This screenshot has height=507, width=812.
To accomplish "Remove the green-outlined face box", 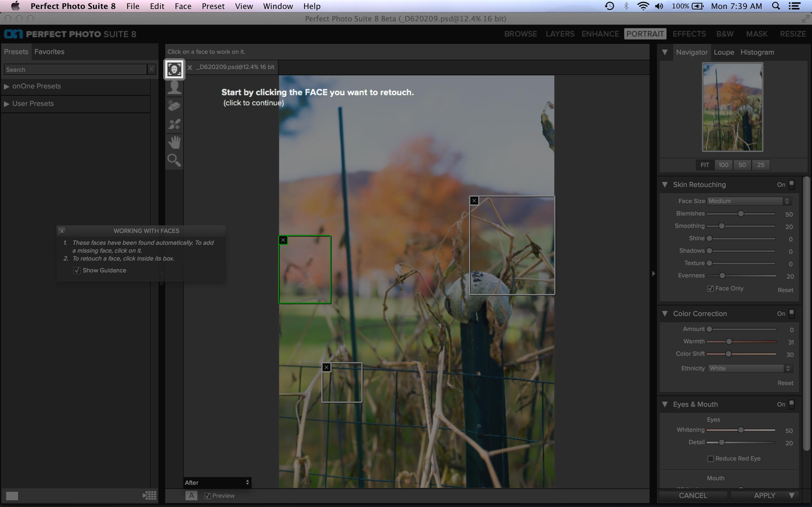I will [x=283, y=240].
